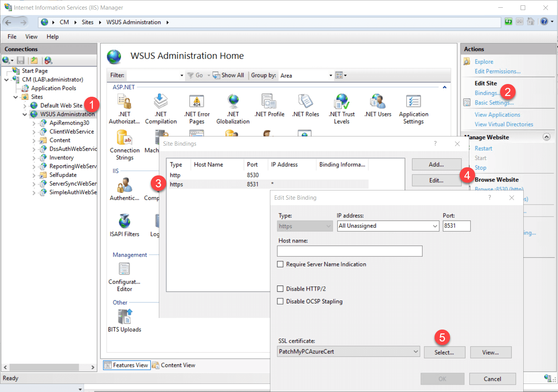Click the Refresh page icon in address bar
Viewport: 558px width, 392px height.
[509, 22]
